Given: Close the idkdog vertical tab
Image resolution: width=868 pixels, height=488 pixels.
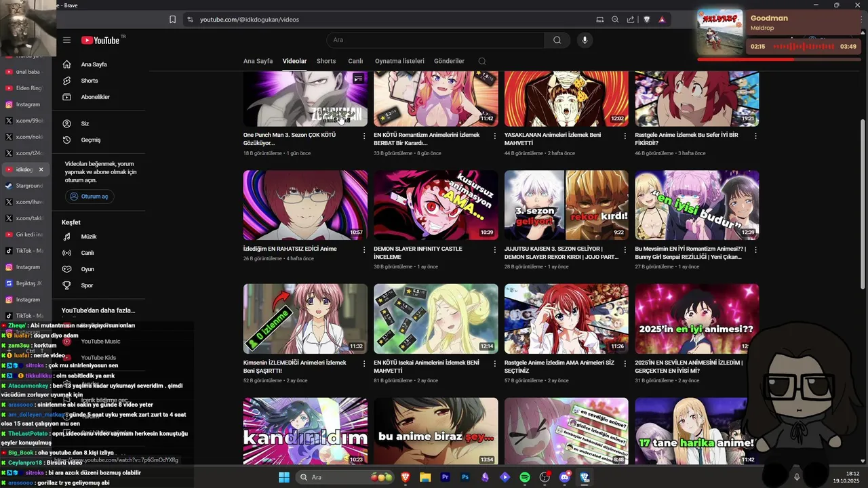Looking at the screenshot, I should (x=41, y=169).
